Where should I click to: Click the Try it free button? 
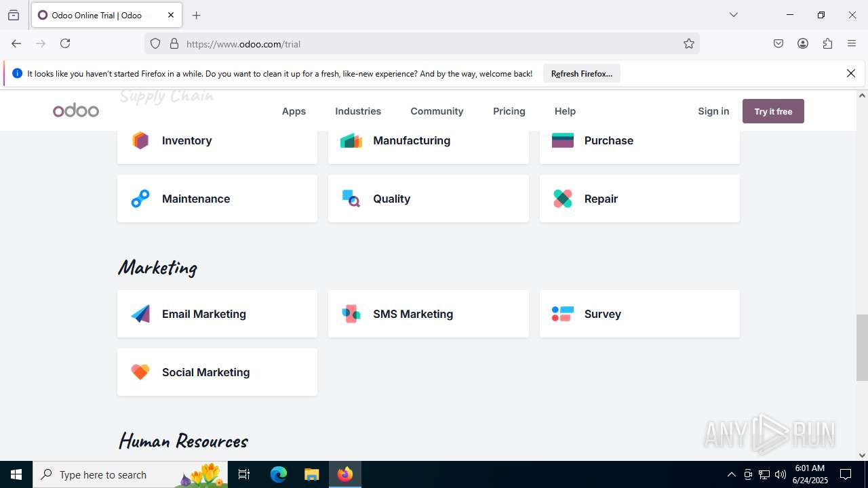point(773,111)
